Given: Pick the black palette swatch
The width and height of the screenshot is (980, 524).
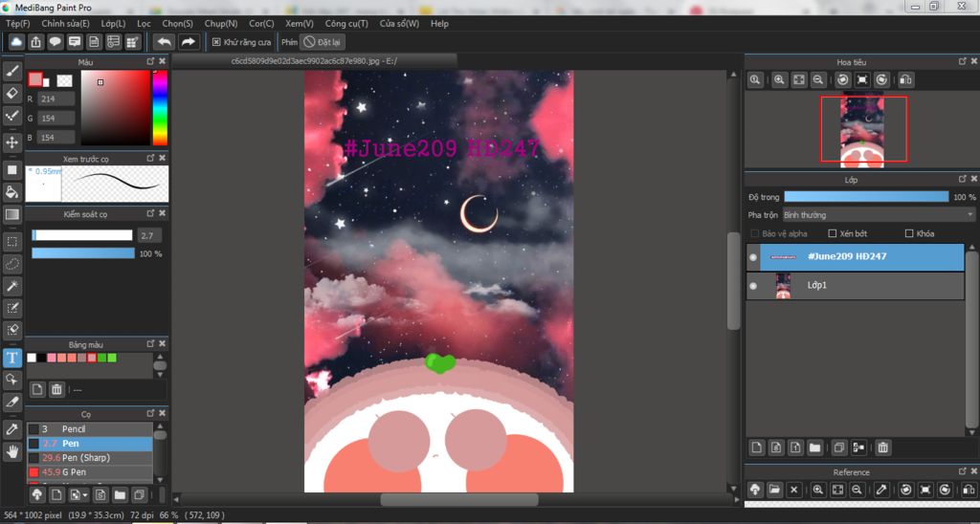Looking at the screenshot, I should click(x=41, y=358).
